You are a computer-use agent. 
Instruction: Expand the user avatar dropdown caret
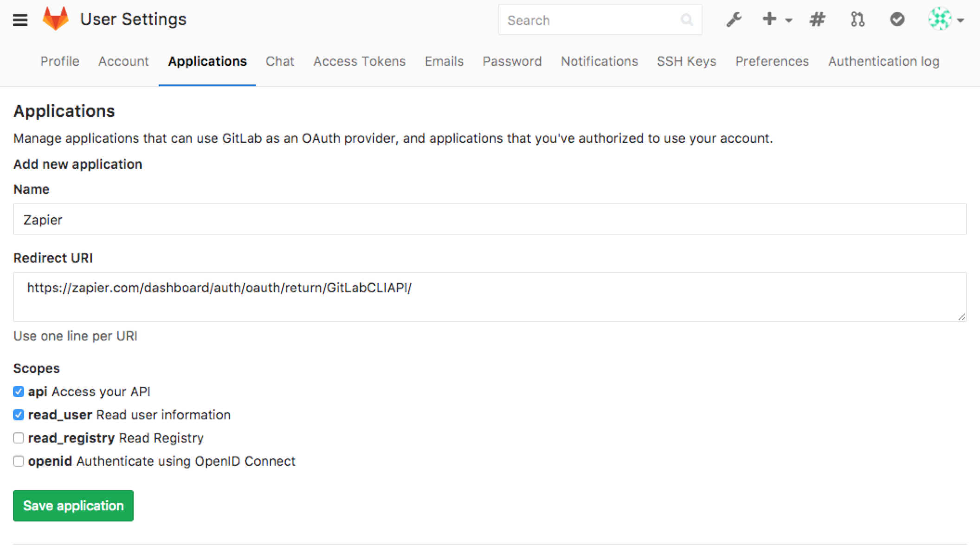pyautogui.click(x=961, y=20)
